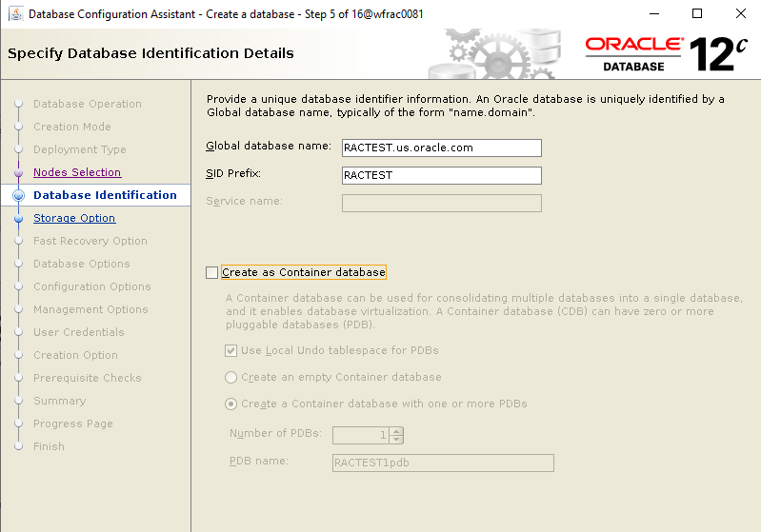Image resolution: width=761 pixels, height=532 pixels.
Task: Click the Nodes Selection step bullet
Action: pos(18,172)
